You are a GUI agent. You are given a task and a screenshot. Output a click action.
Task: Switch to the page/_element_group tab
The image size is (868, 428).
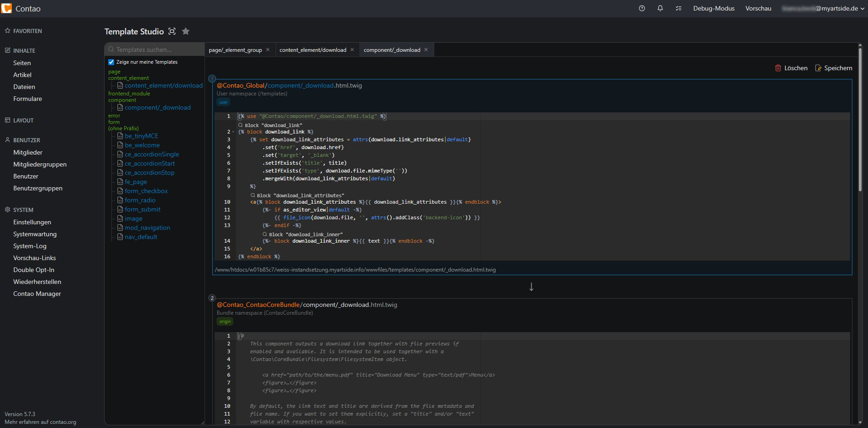tap(235, 50)
